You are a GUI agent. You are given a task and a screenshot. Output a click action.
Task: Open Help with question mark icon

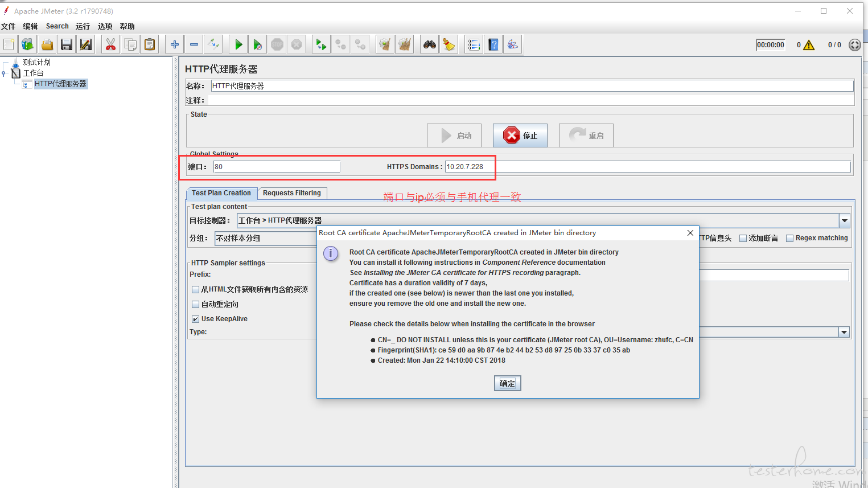(x=493, y=44)
